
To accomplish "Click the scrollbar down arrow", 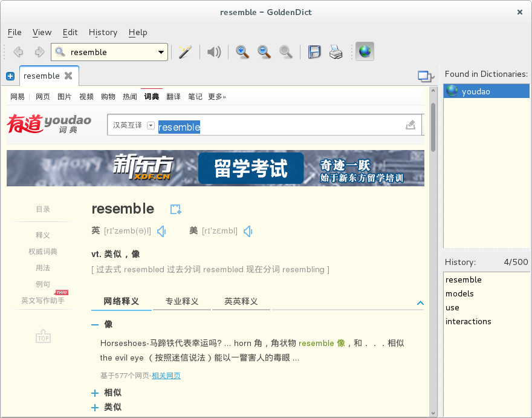I will tap(433, 413).
